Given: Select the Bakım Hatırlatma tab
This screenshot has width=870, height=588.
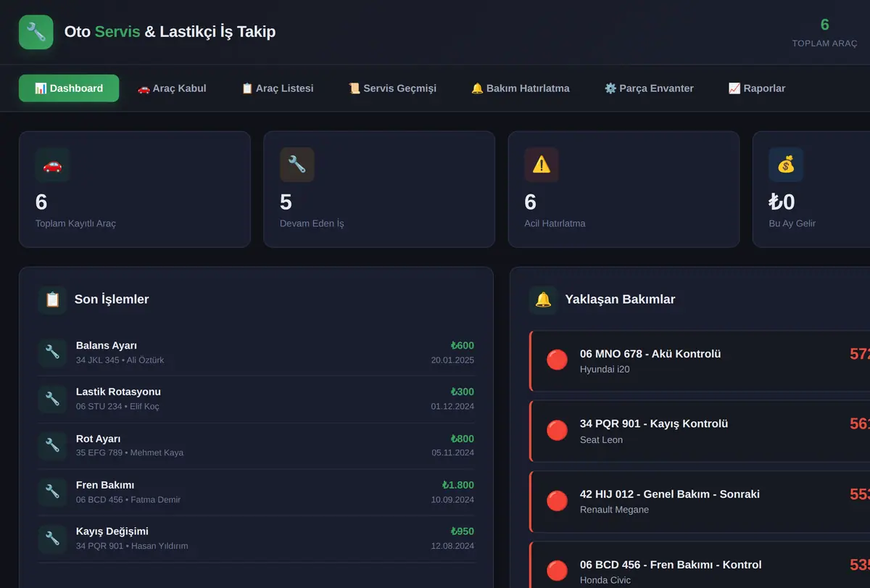Looking at the screenshot, I should pyautogui.click(x=521, y=88).
